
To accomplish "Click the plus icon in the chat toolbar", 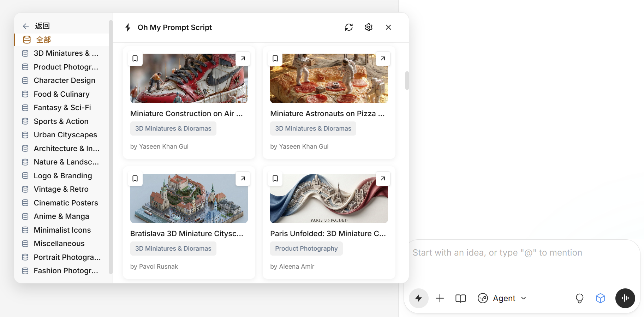I will [x=440, y=298].
